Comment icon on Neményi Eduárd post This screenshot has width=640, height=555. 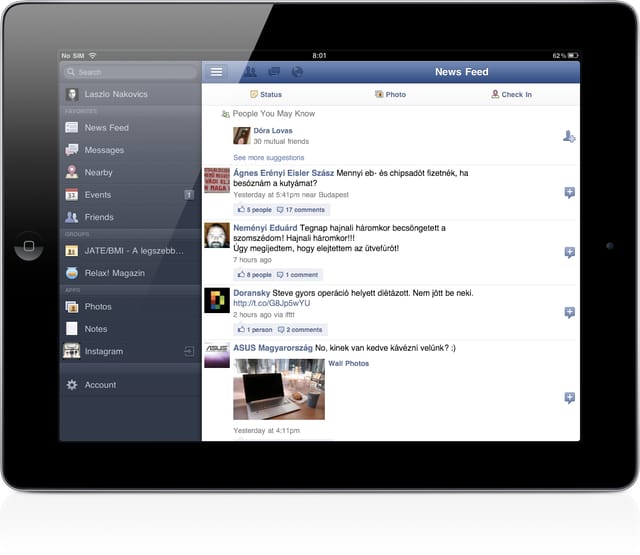tap(570, 253)
